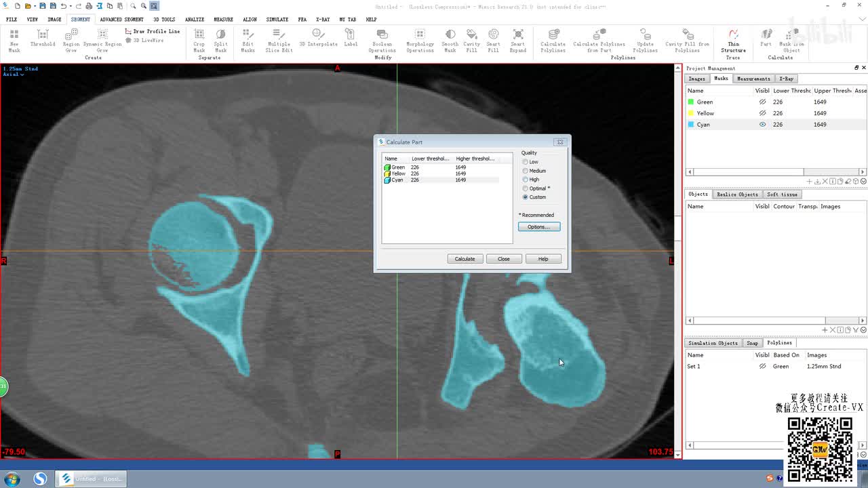Use the Smart Expand tool
Image resolution: width=868 pixels, height=488 pixels.
[x=518, y=41]
